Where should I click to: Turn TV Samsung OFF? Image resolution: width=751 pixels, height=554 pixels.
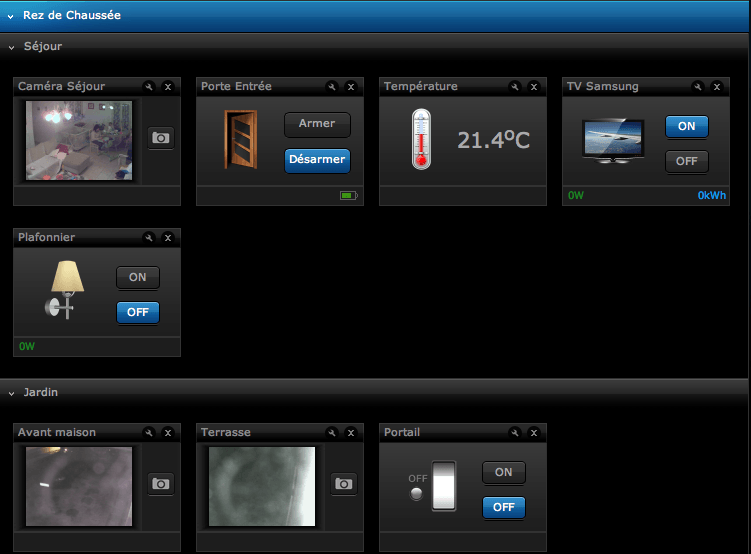coord(686,161)
